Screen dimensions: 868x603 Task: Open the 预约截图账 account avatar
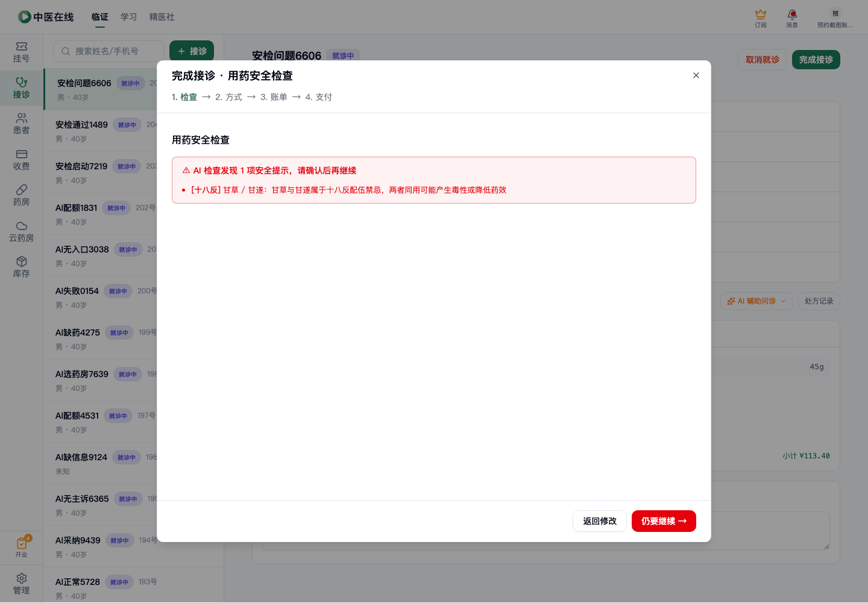835,18
